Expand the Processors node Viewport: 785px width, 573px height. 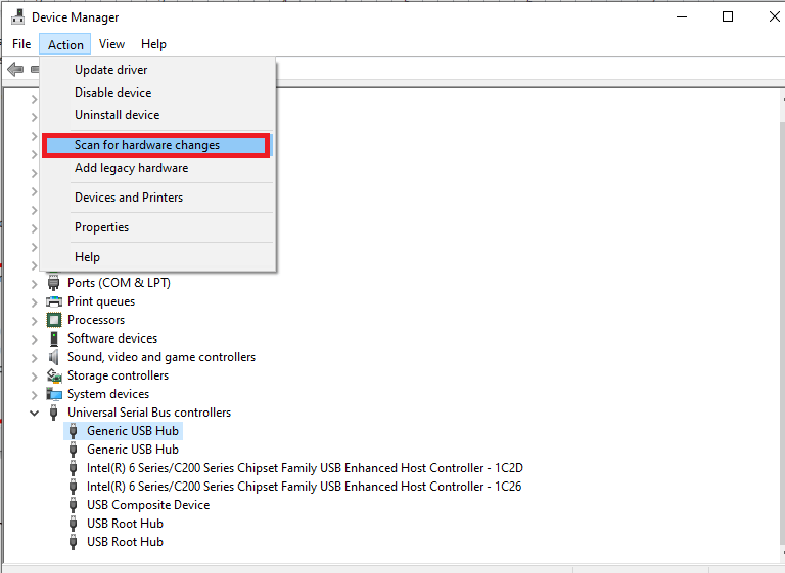(35, 321)
